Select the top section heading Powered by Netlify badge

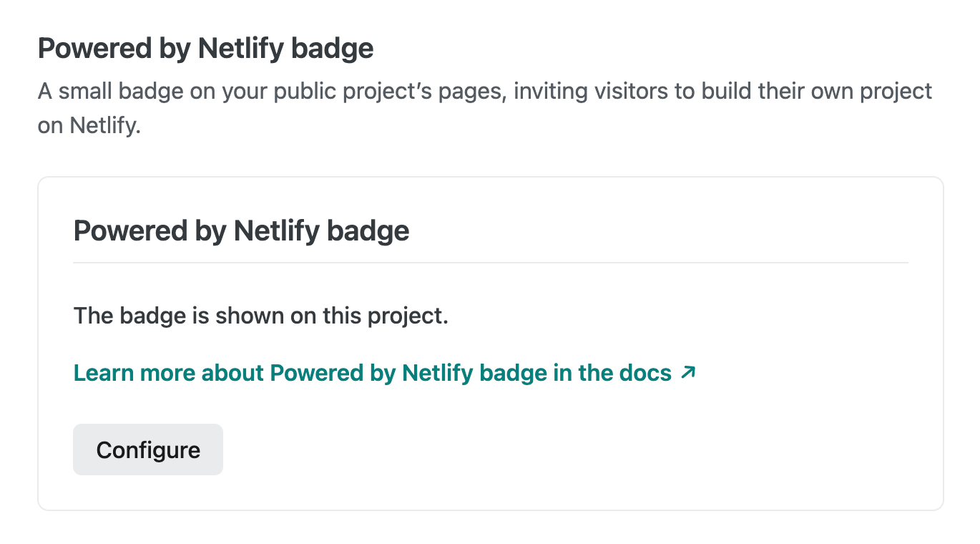[x=206, y=49]
